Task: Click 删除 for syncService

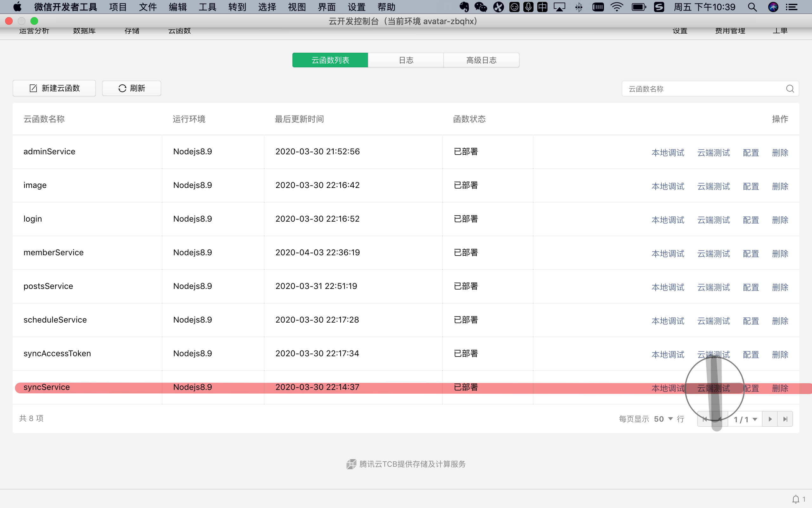Action: click(x=780, y=388)
